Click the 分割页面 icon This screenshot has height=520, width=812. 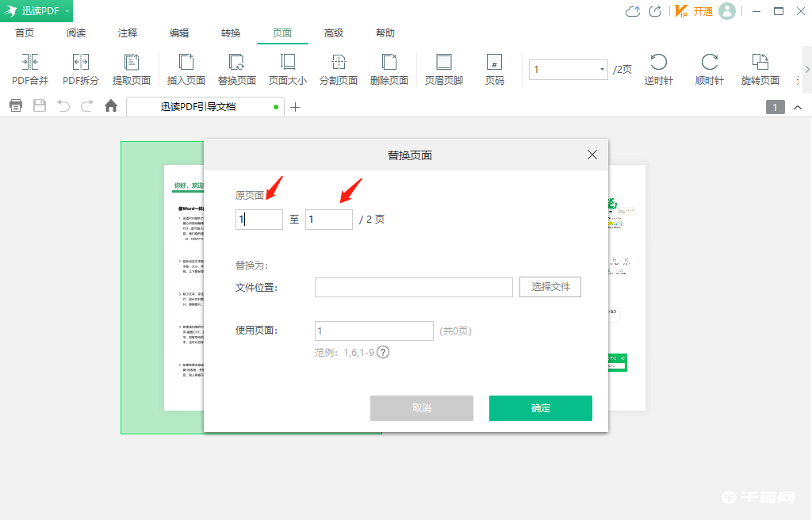(x=339, y=70)
